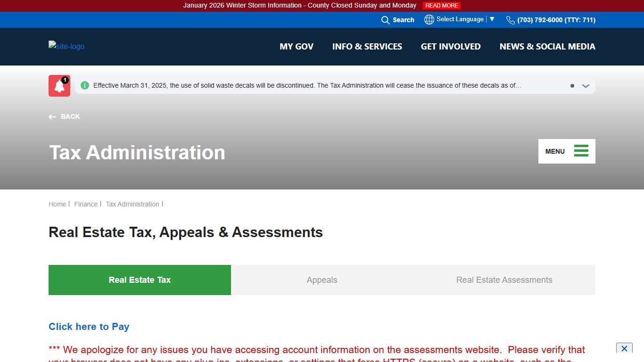
Task: Dismiss the red apology notice with X
Action: 624,348
